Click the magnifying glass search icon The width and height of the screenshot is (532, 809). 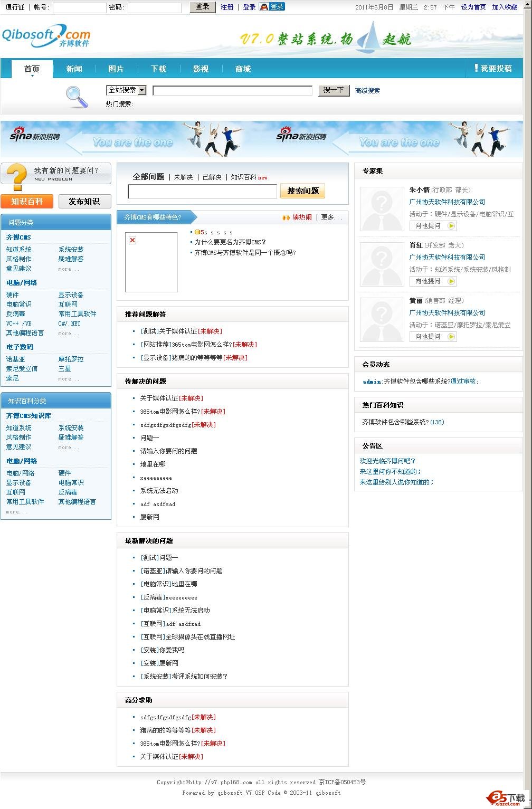pos(77,97)
